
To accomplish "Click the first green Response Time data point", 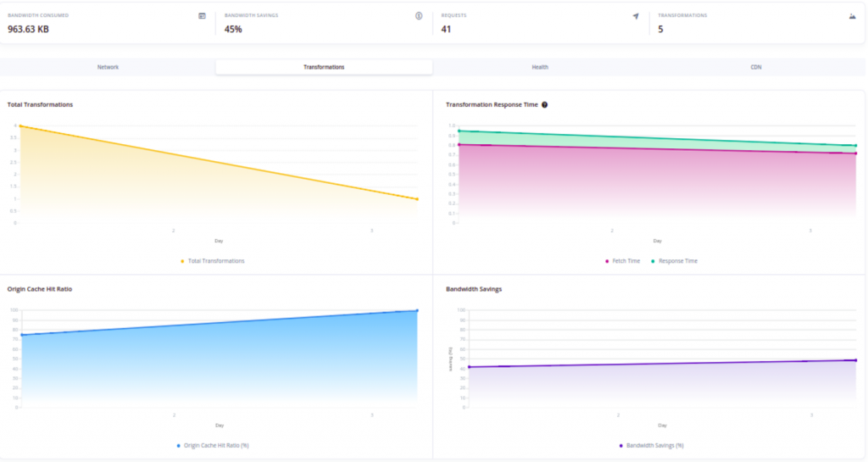I will coord(459,131).
